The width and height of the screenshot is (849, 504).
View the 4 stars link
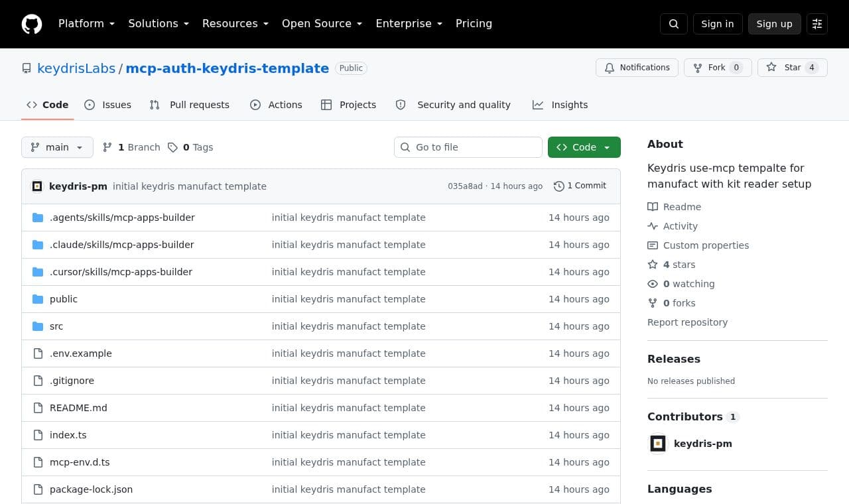pos(671,265)
